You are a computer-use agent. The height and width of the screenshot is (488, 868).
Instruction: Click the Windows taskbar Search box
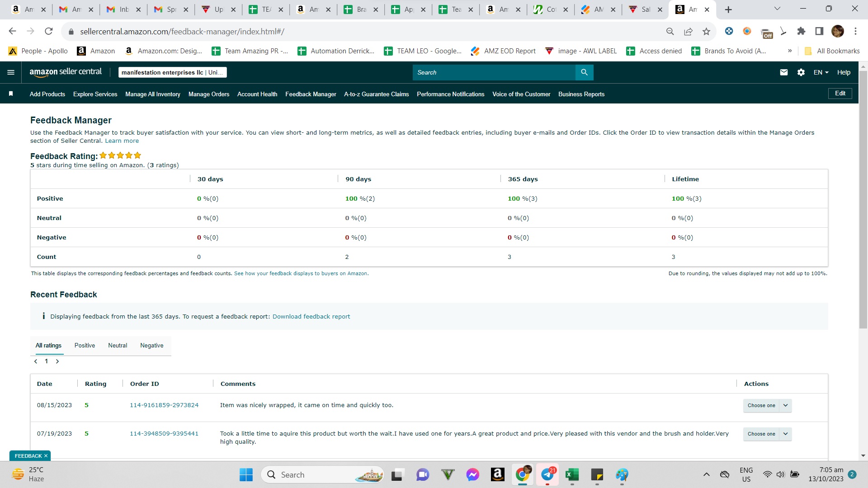pyautogui.click(x=322, y=475)
